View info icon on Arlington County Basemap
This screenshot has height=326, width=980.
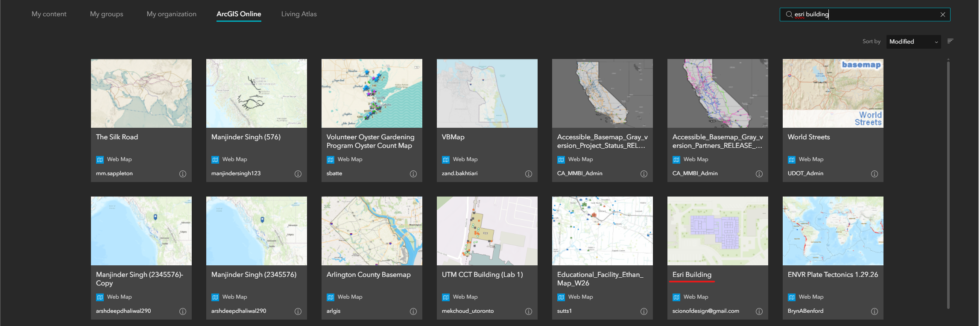pyautogui.click(x=413, y=311)
